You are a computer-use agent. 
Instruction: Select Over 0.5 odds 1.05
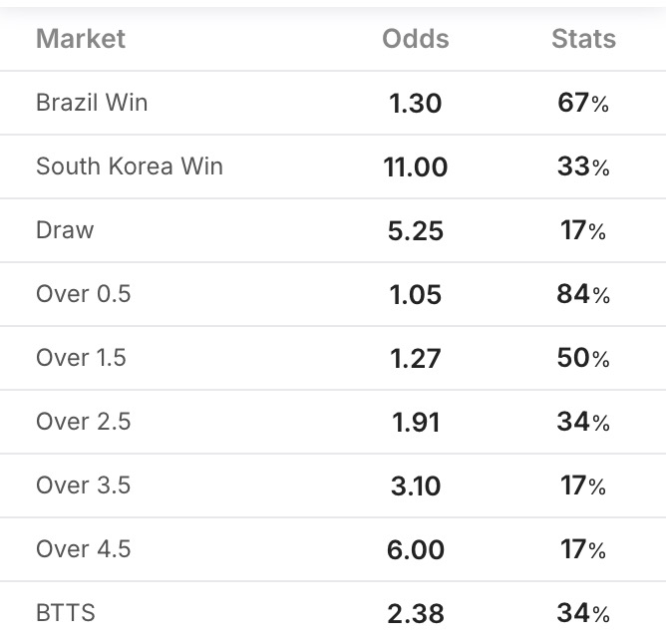(x=415, y=294)
